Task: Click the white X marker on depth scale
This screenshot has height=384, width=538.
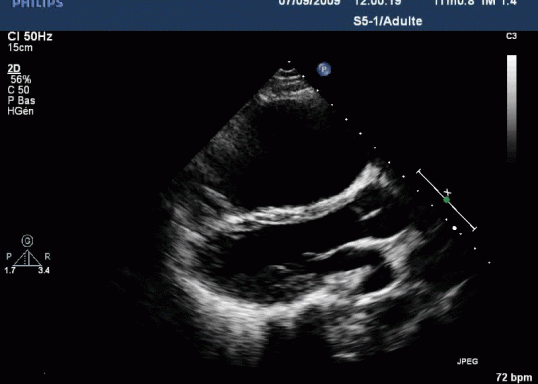Action: coord(447,192)
